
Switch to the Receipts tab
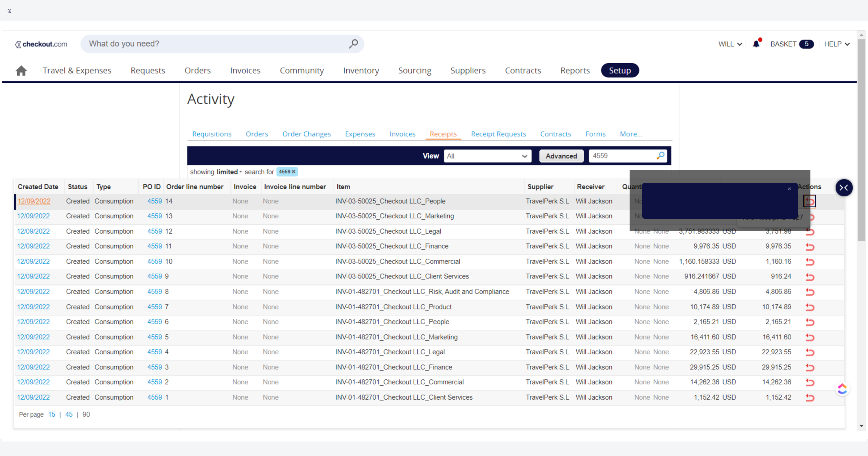443,134
